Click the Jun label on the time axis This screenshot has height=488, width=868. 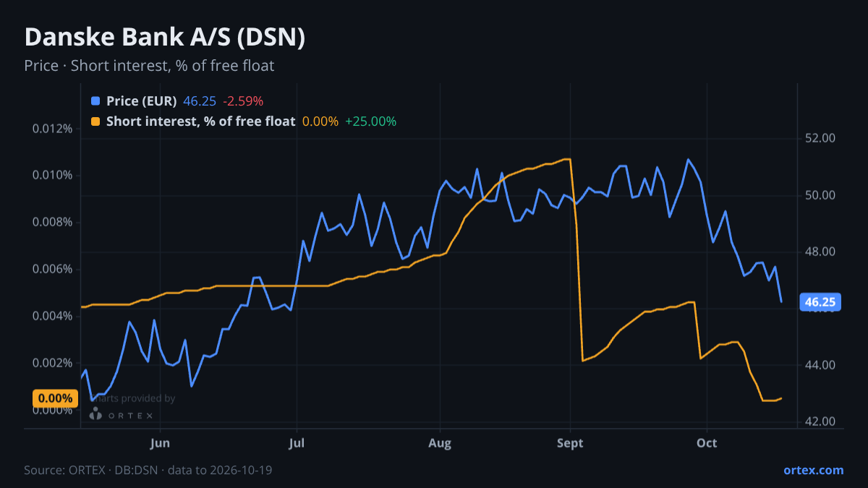[x=161, y=442]
